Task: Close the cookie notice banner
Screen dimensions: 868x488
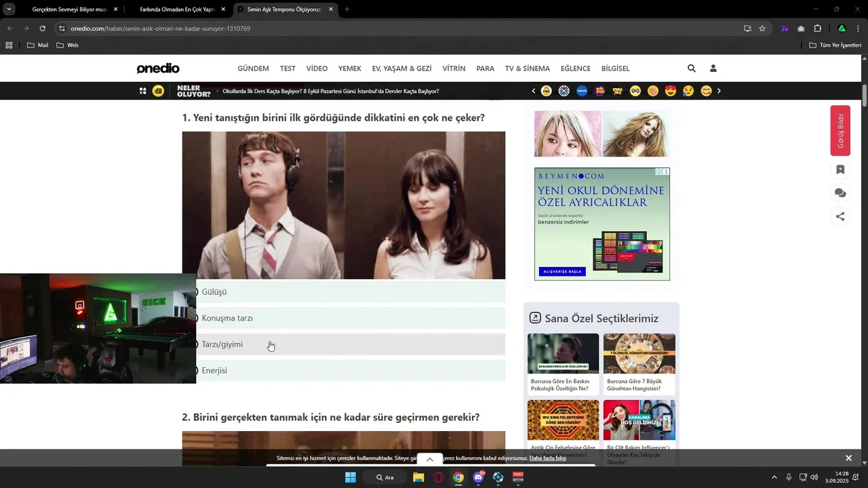Action: (x=848, y=458)
